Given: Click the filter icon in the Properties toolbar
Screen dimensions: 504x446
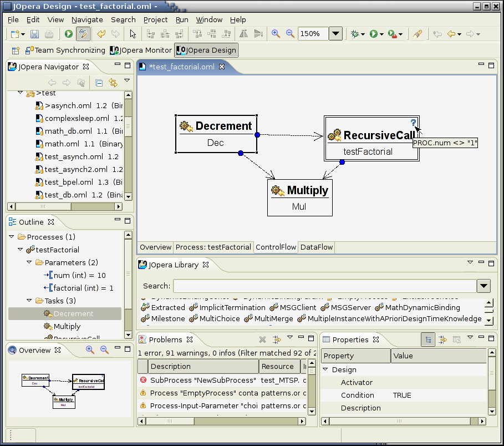Looking at the screenshot, I should pos(442,339).
